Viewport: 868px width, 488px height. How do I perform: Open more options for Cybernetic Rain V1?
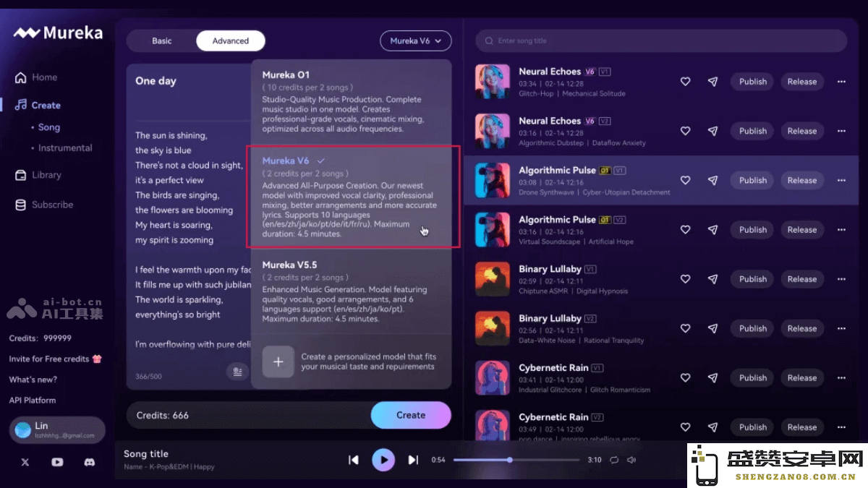(x=841, y=377)
